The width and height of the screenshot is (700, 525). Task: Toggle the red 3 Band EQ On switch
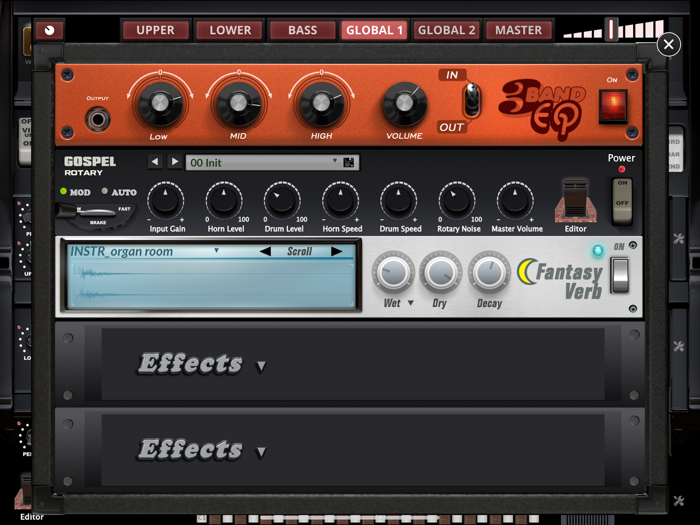(x=613, y=106)
